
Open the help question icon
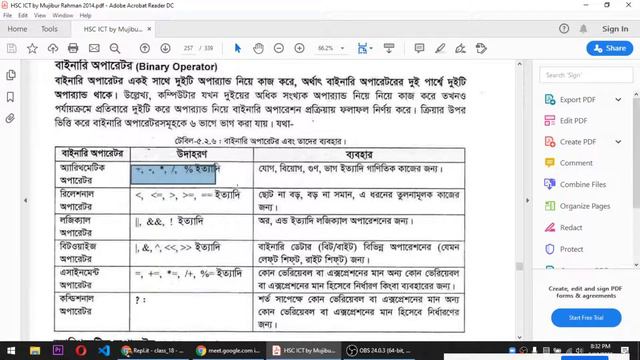click(564, 29)
